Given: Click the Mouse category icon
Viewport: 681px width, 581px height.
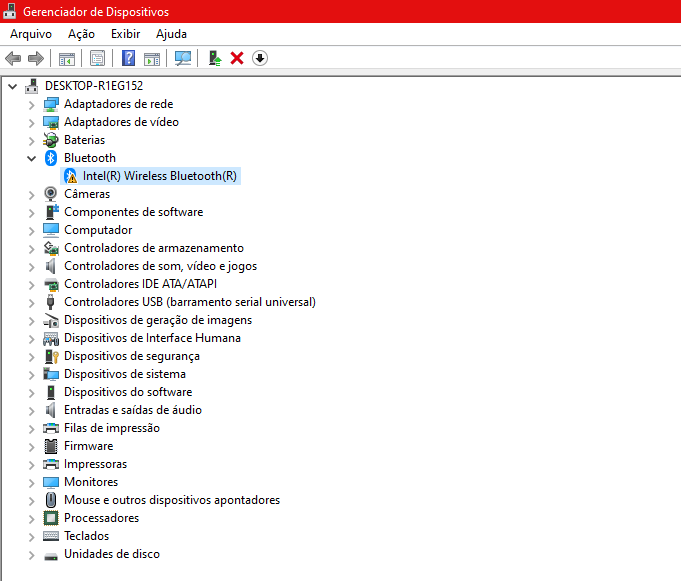Looking at the screenshot, I should click(x=51, y=500).
